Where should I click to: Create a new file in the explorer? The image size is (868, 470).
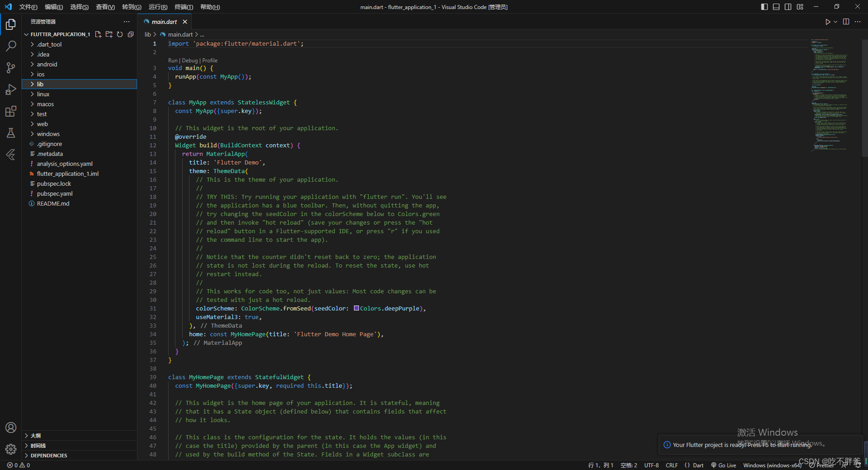click(x=98, y=34)
